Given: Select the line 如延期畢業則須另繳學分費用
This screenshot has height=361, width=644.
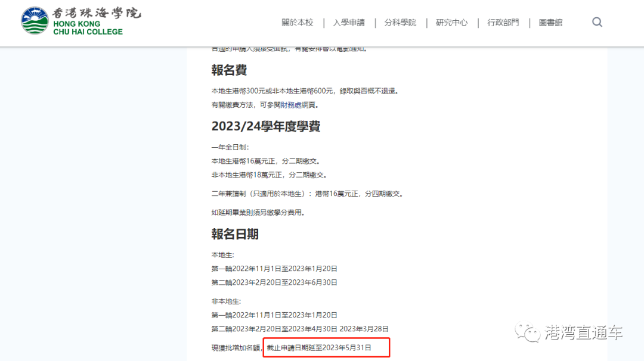Looking at the screenshot, I should [258, 213].
